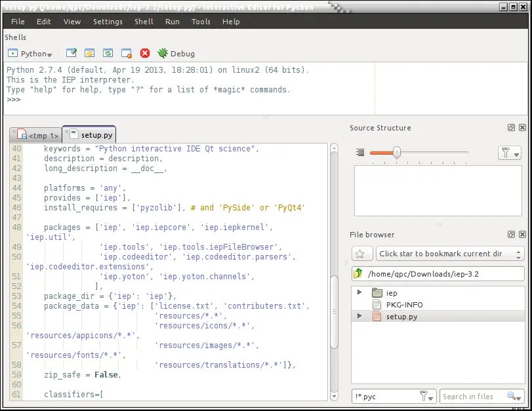Screen dimensions: 532x411
Task: Click line number 46 in the editor
Action: (x=16, y=208)
